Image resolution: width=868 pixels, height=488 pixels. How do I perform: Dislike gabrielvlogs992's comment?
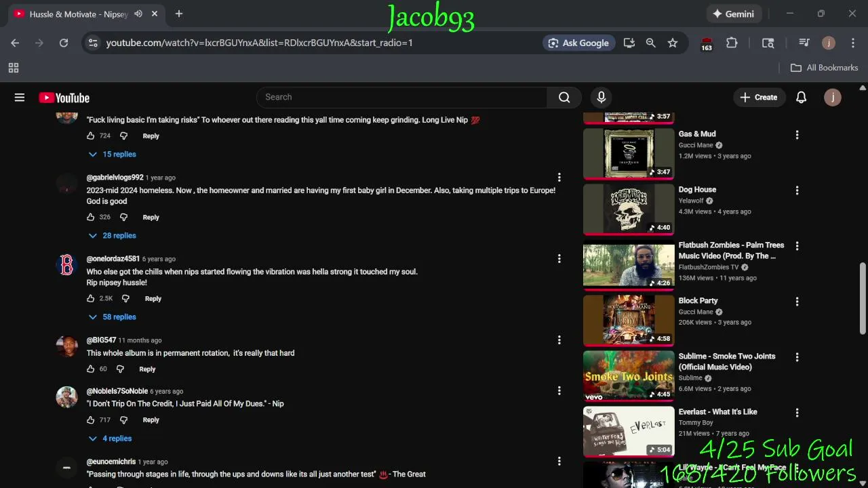pyautogui.click(x=123, y=218)
